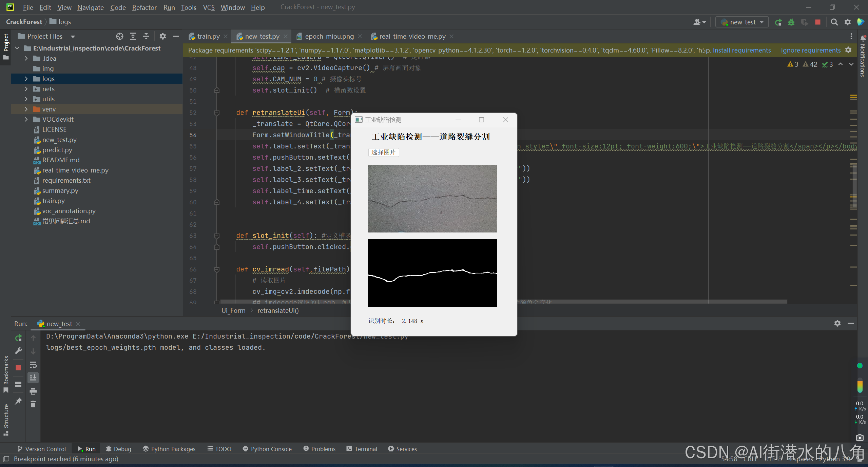Click the Collapse All icon in Project panel
868x467 pixels.
click(146, 36)
